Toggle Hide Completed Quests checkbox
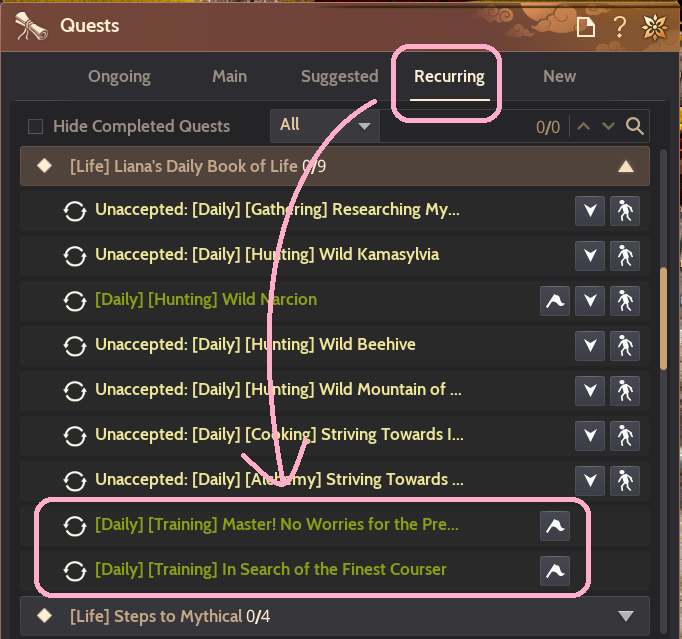Viewport: 682px width, 639px height. [36, 127]
